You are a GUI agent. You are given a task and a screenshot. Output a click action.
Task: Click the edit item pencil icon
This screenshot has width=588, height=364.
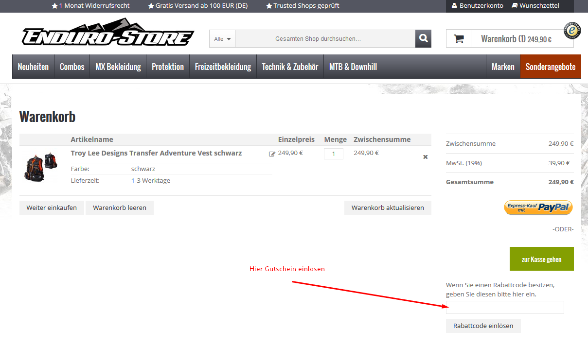pos(272,154)
